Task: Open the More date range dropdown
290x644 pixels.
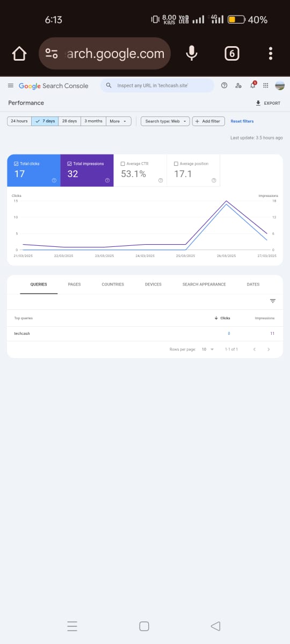Action: click(x=119, y=121)
